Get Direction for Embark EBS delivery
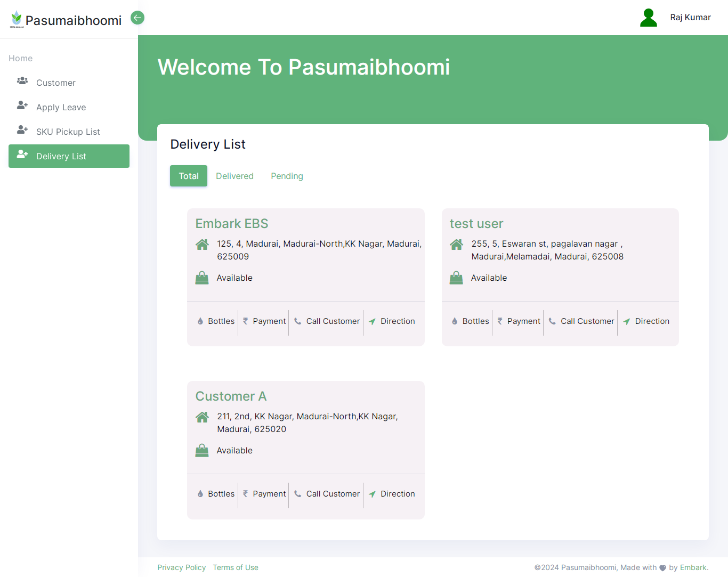This screenshot has width=728, height=577. coord(392,321)
